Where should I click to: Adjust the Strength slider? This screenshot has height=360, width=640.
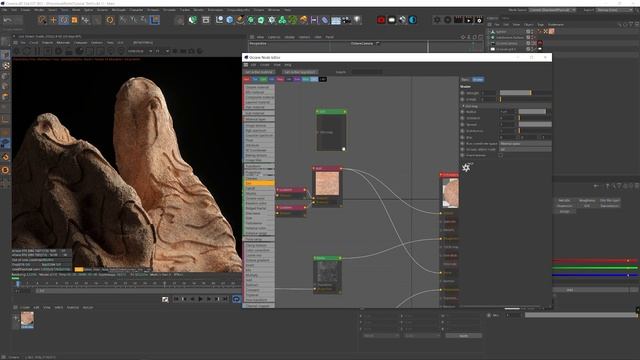click(x=526, y=93)
